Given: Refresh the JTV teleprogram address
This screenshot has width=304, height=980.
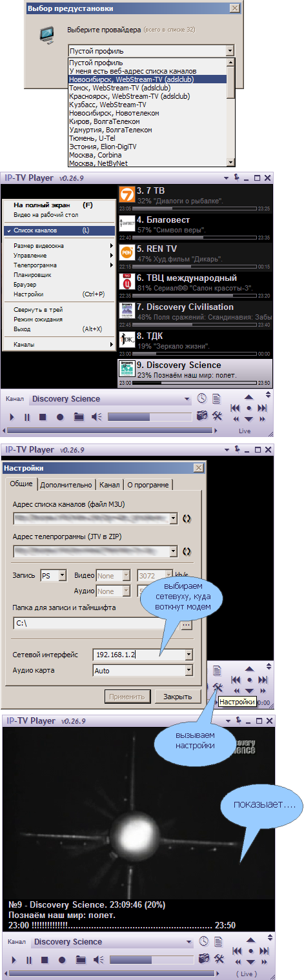Looking at the screenshot, I should click(x=187, y=551).
